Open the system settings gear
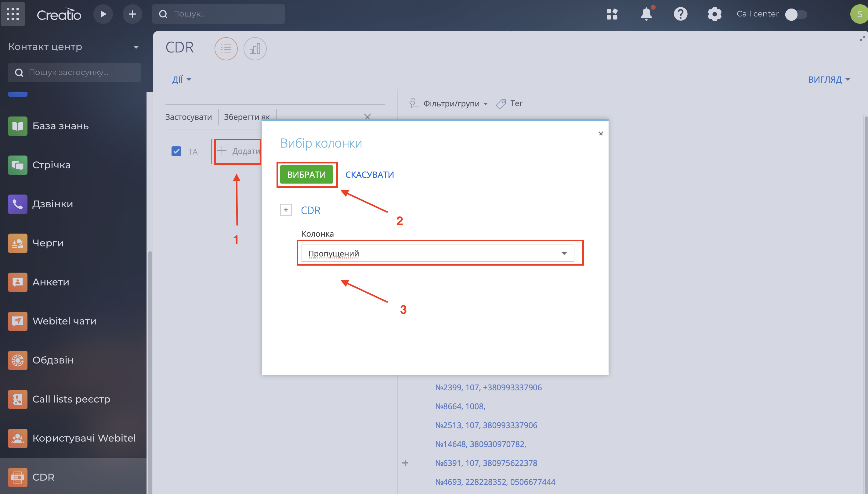The width and height of the screenshot is (868, 494). pyautogui.click(x=714, y=14)
